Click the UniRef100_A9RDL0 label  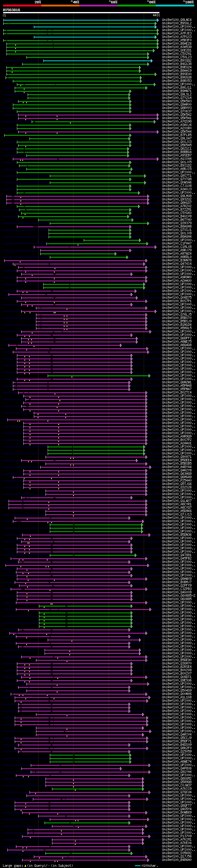coord(177,257)
